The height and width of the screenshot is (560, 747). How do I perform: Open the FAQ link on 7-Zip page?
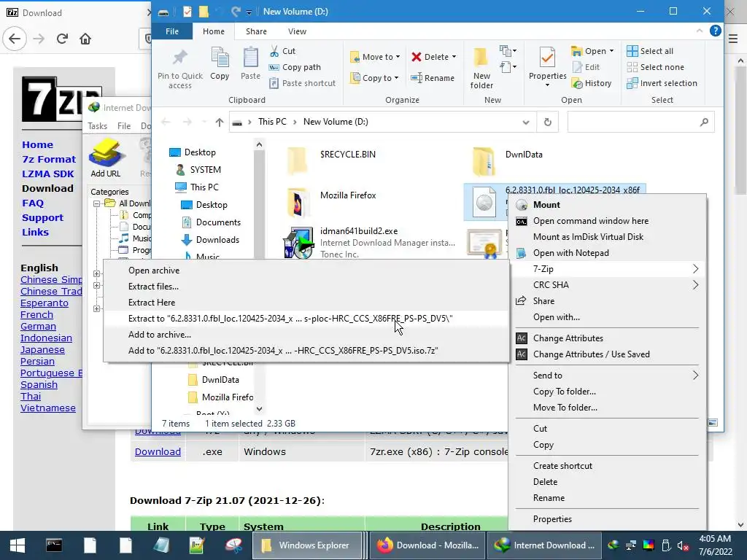tap(32, 203)
